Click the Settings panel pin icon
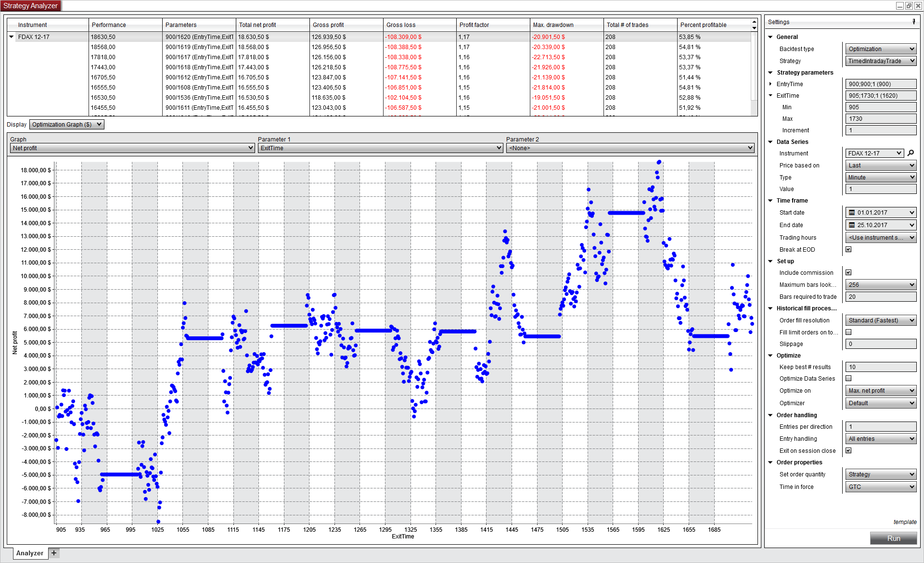The height and width of the screenshot is (563, 924). tap(913, 22)
